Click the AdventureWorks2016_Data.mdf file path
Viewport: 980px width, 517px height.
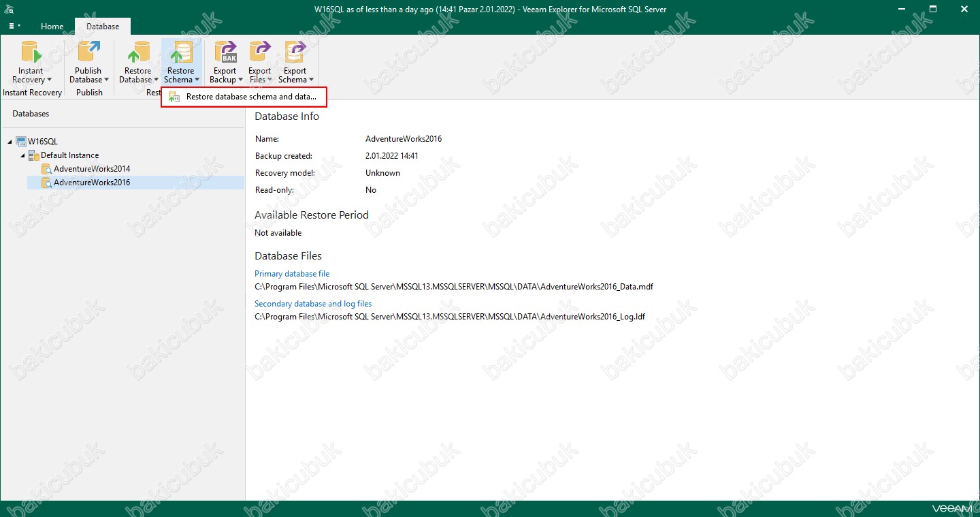pos(454,287)
